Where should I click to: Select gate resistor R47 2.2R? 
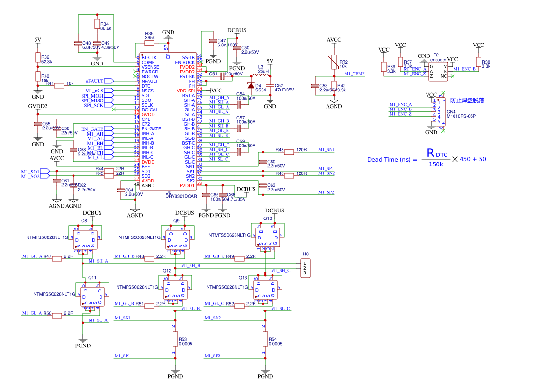(x=57, y=259)
